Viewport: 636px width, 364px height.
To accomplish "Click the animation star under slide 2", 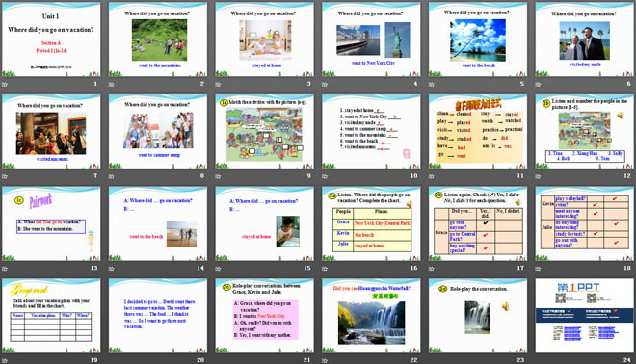I will click(x=112, y=85).
